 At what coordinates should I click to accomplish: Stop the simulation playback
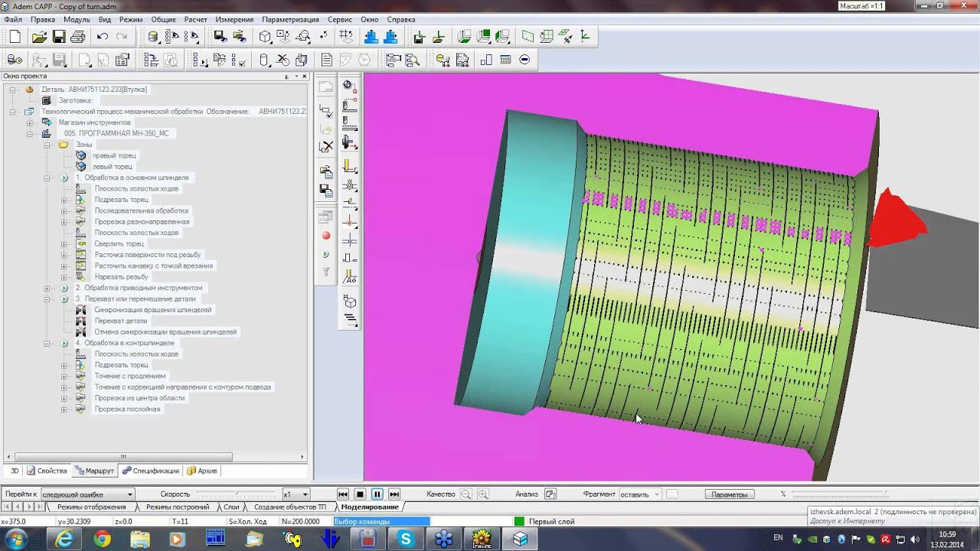(x=360, y=494)
